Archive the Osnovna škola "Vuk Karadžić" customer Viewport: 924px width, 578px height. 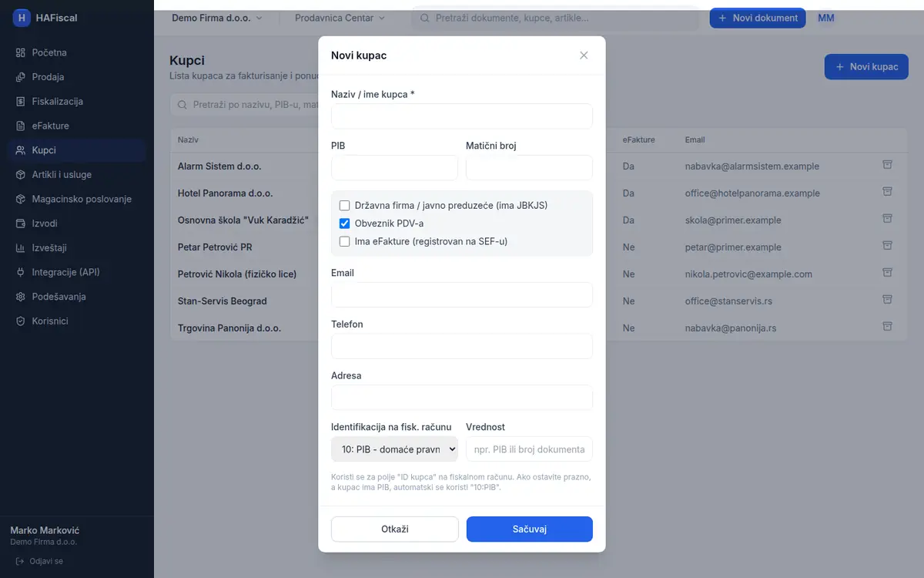(x=887, y=219)
